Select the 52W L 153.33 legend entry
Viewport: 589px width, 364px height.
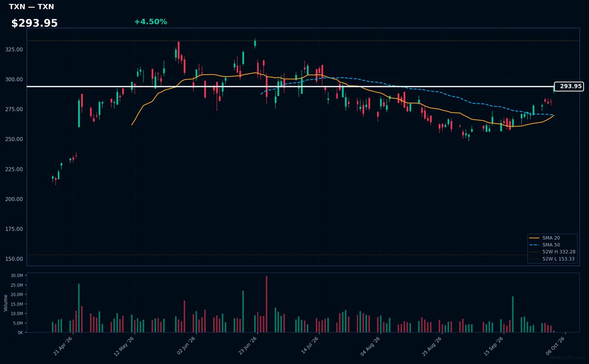pos(552,259)
